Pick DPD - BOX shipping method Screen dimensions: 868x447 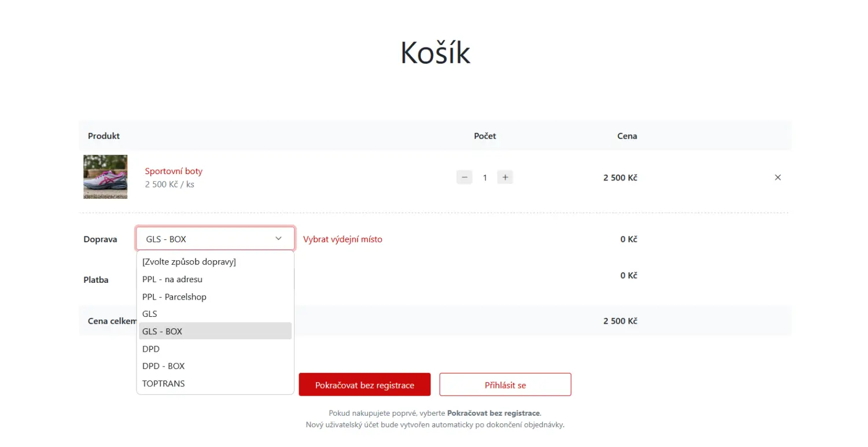pos(164,366)
